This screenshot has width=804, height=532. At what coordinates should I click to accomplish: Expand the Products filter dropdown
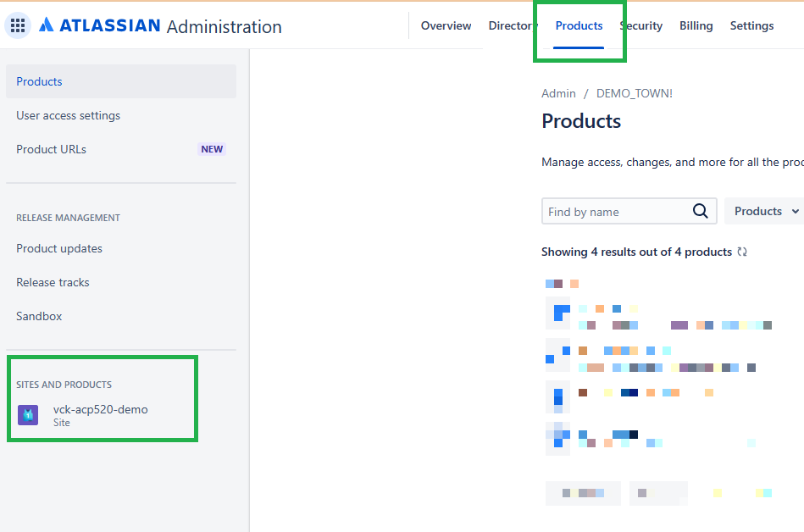[x=766, y=211]
